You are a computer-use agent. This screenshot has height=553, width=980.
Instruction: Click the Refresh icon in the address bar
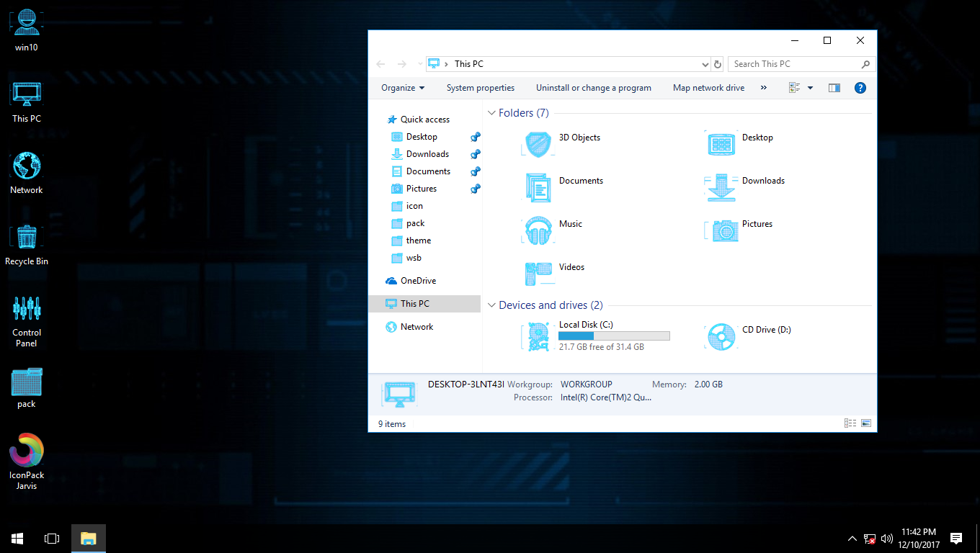pyautogui.click(x=717, y=63)
